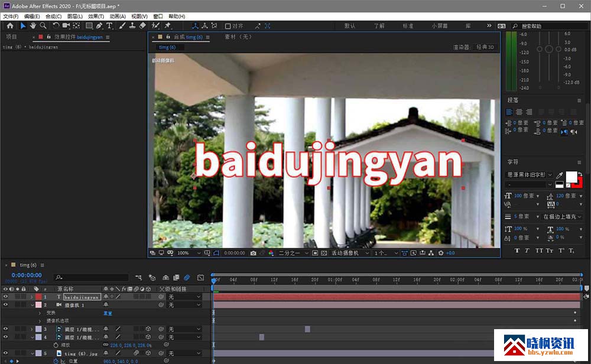The image size is (591, 364).
Task: Click the All Caps TT button
Action: point(539,251)
